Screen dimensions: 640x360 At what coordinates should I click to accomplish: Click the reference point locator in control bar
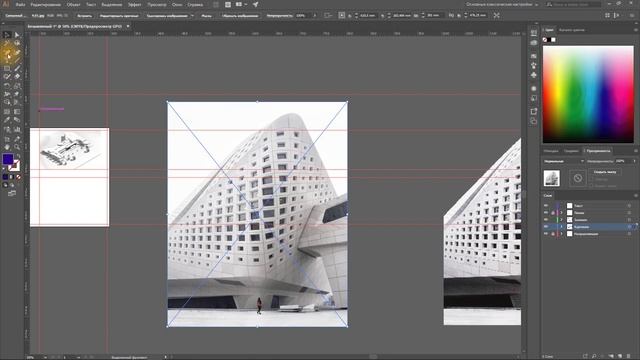(x=342, y=16)
